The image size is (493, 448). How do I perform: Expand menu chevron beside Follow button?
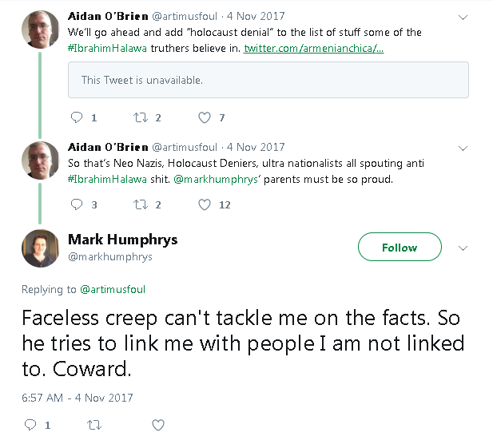[x=463, y=248]
